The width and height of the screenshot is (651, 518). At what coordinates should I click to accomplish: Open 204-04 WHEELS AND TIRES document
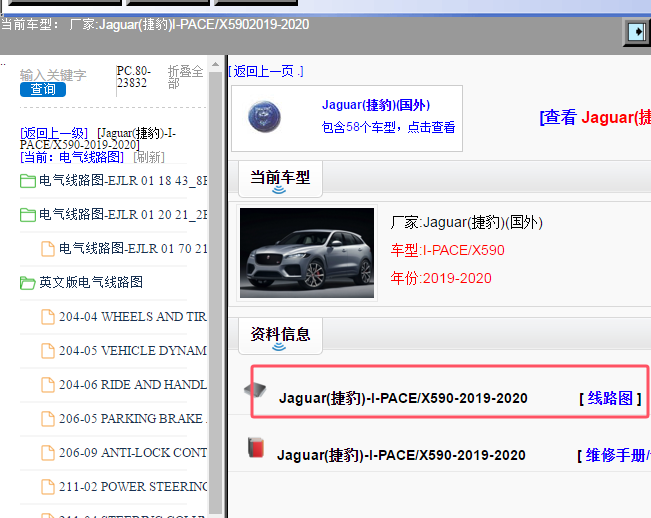point(133,317)
